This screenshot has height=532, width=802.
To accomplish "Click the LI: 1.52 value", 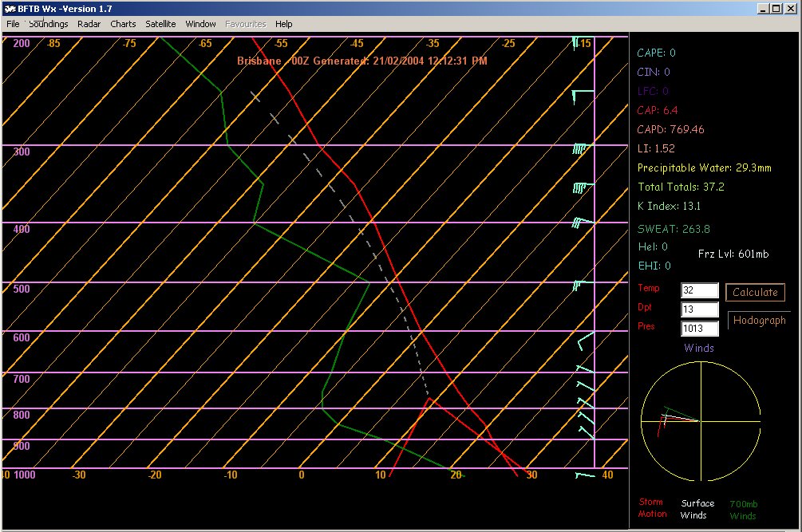I will pyautogui.click(x=656, y=148).
